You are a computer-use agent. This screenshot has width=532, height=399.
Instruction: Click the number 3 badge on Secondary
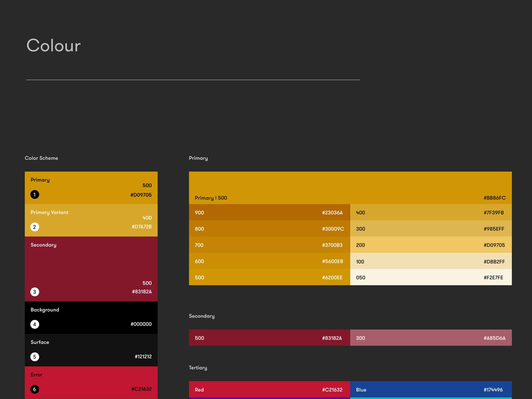click(35, 292)
